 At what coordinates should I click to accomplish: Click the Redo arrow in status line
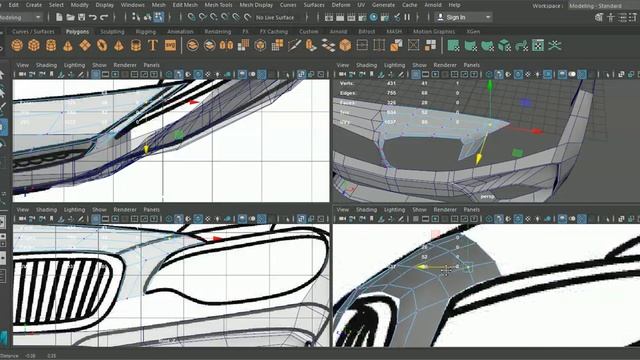click(x=104, y=17)
